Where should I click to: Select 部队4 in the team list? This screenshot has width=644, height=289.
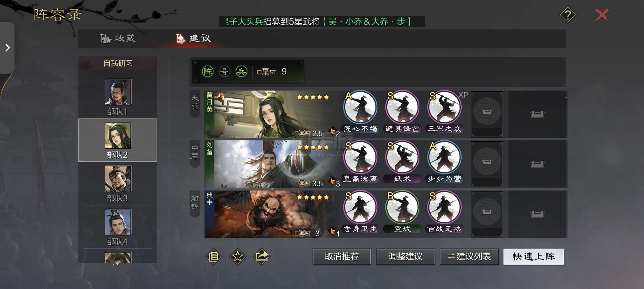[118, 227]
